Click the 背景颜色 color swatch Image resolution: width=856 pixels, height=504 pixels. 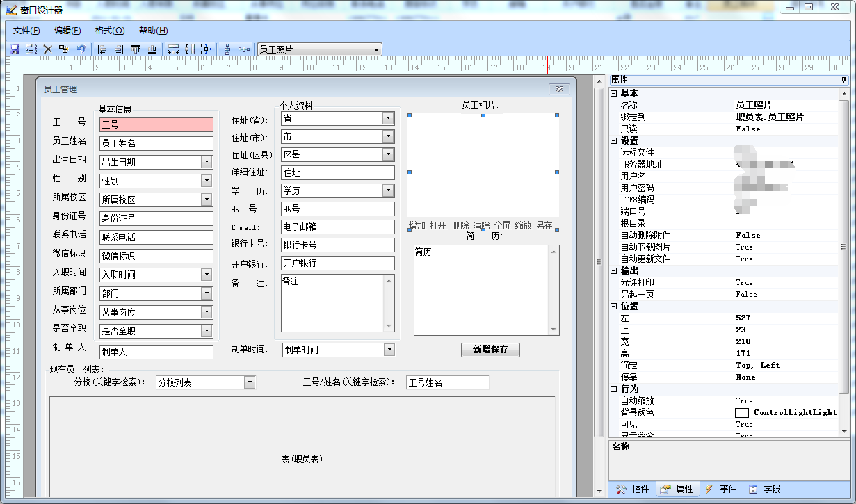742,413
